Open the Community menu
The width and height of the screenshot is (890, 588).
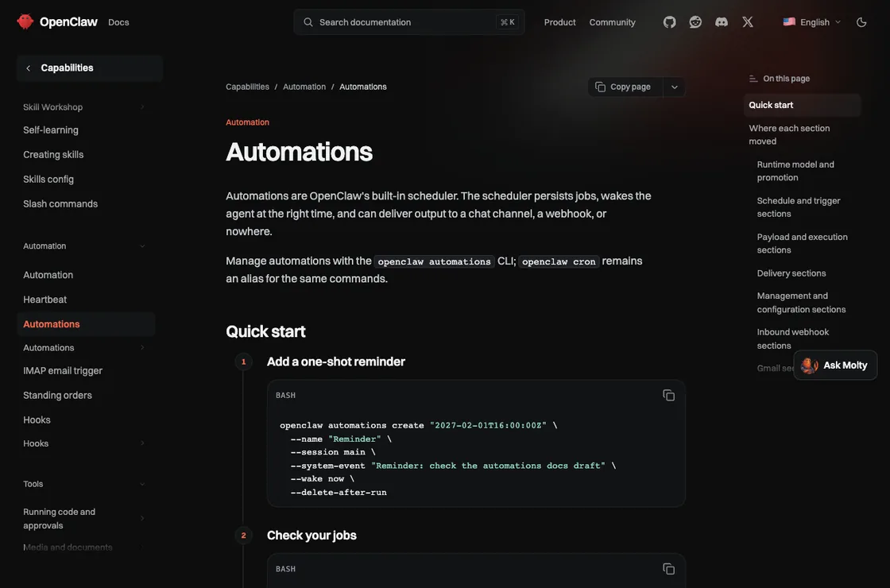point(612,22)
